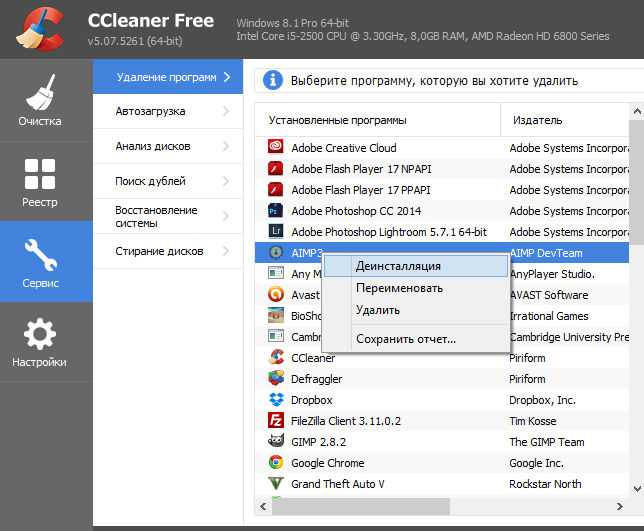Viewport: 644px width, 531px height.
Task: Click the blue info icon
Action: coord(273,80)
